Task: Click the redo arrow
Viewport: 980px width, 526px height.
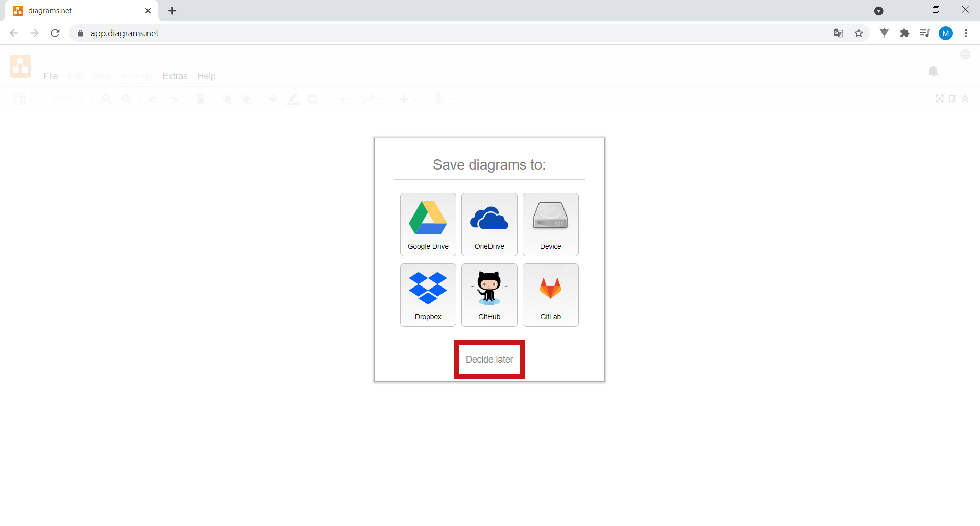Action: pos(173,99)
